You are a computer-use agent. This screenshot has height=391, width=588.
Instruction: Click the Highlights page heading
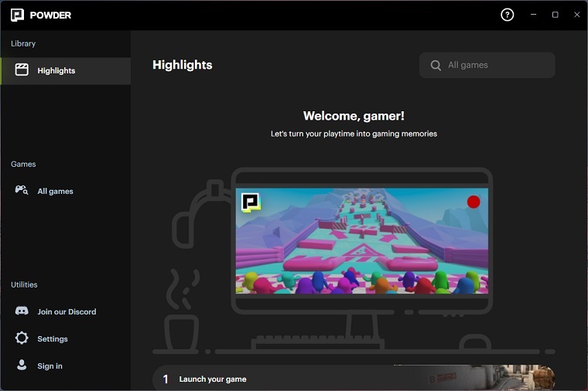[x=183, y=65]
